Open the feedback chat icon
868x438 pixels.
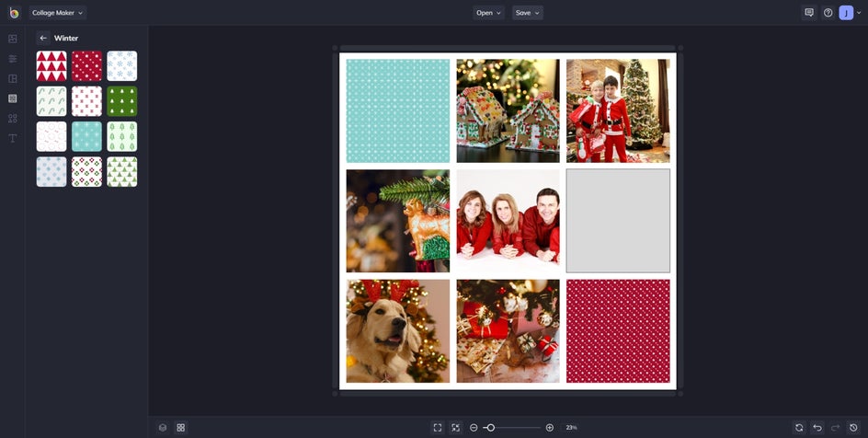[x=809, y=13]
